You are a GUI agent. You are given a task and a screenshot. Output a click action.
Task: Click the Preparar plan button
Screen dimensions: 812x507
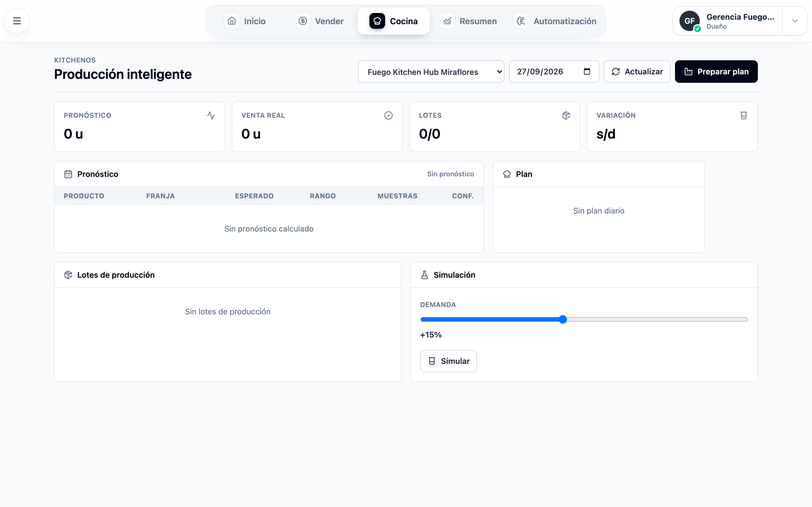716,72
